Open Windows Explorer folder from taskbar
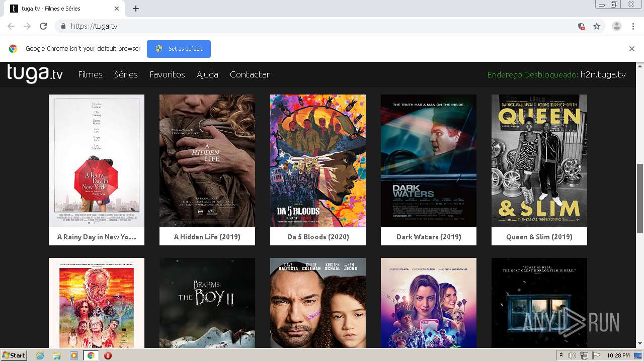Image resolution: width=644 pixels, height=362 pixels. click(57, 355)
